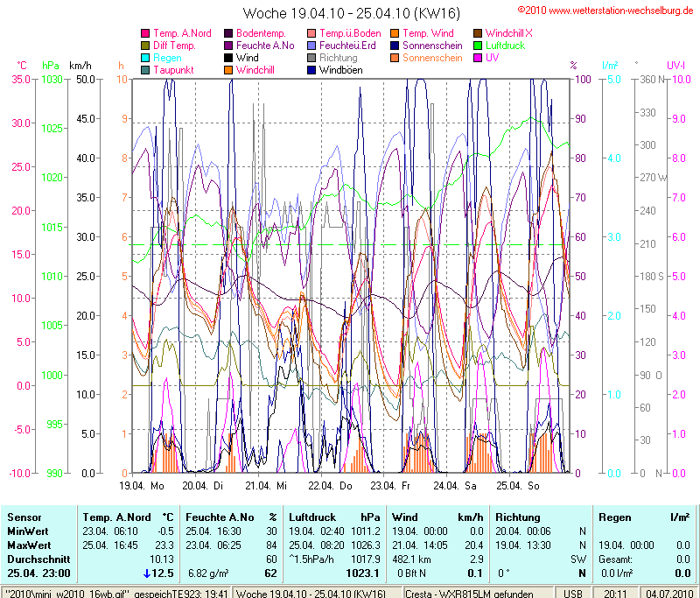Click the hPa axis unit label above the scale
The image size is (700, 598).
(x=51, y=66)
